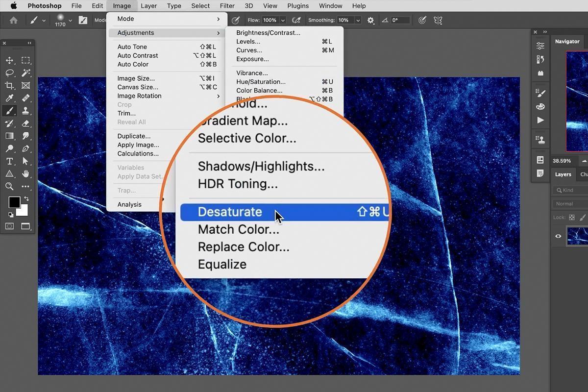Open Actions panel play icon
Image resolution: width=588 pixels, height=392 pixels.
click(x=540, y=120)
